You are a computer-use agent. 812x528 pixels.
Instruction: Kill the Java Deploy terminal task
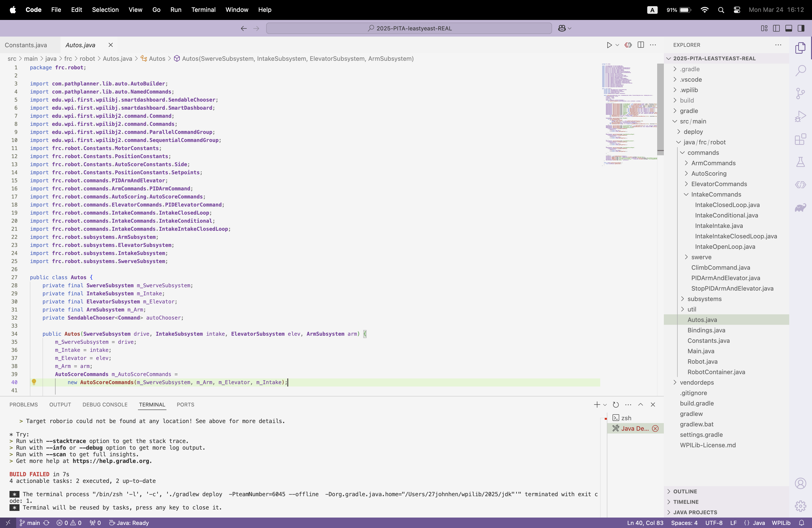tap(655, 428)
